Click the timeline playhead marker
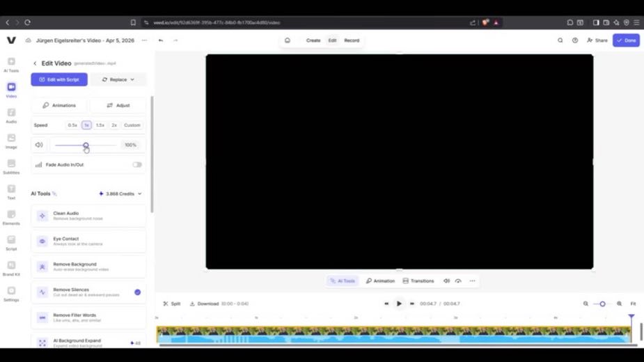Image resolution: width=644 pixels, height=362 pixels. (631, 316)
